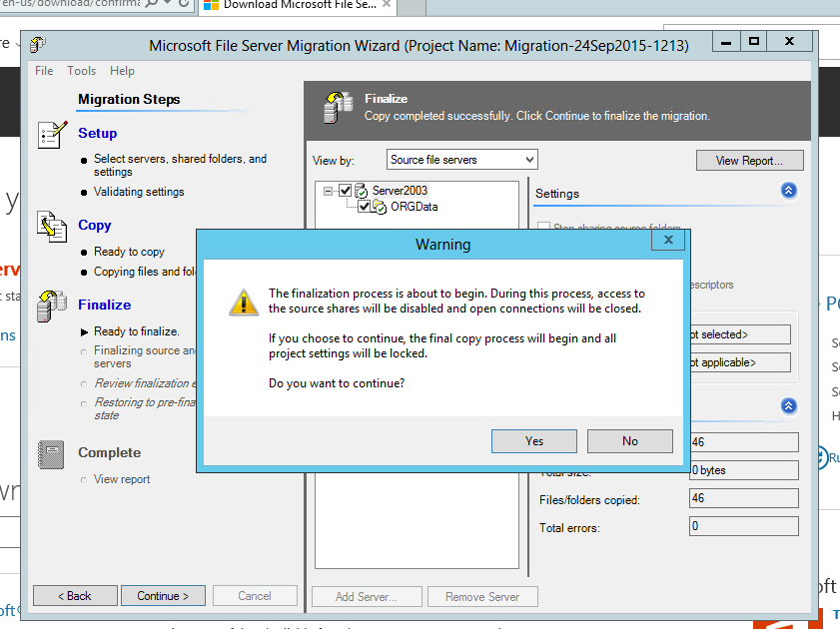Image resolution: width=840 pixels, height=629 pixels.
Task: Click the Complete step notebook icon
Action: pyautogui.click(x=51, y=454)
